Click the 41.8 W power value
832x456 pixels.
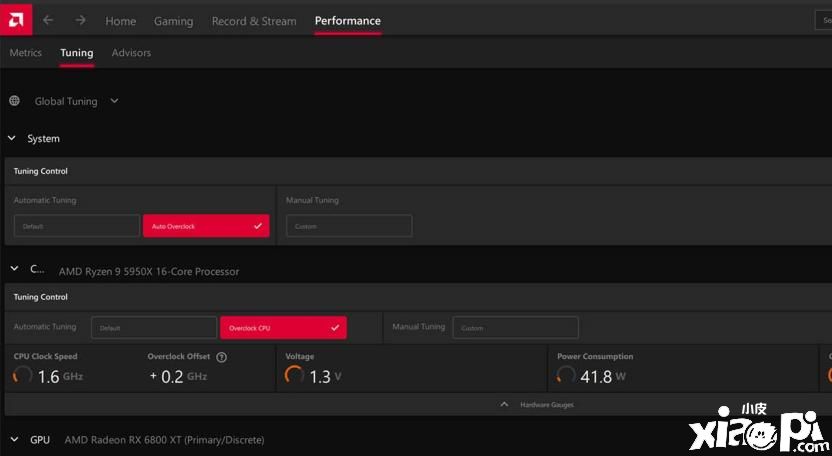(603, 376)
